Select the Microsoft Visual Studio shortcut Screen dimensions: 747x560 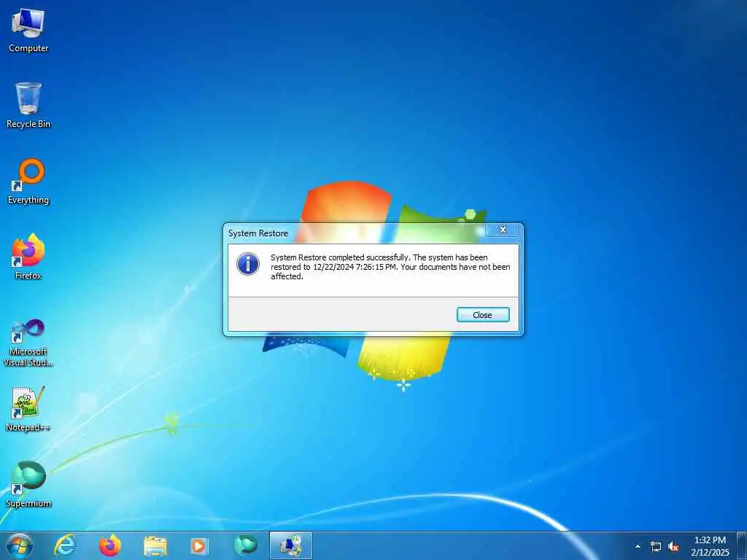pos(28,343)
